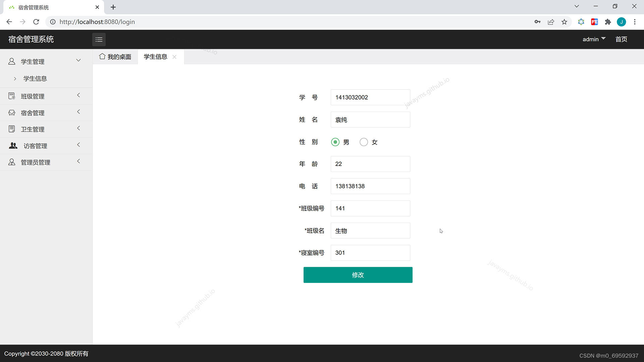Click the home icon next to 我的桌面
This screenshot has height=362, width=644.
pyautogui.click(x=103, y=56)
